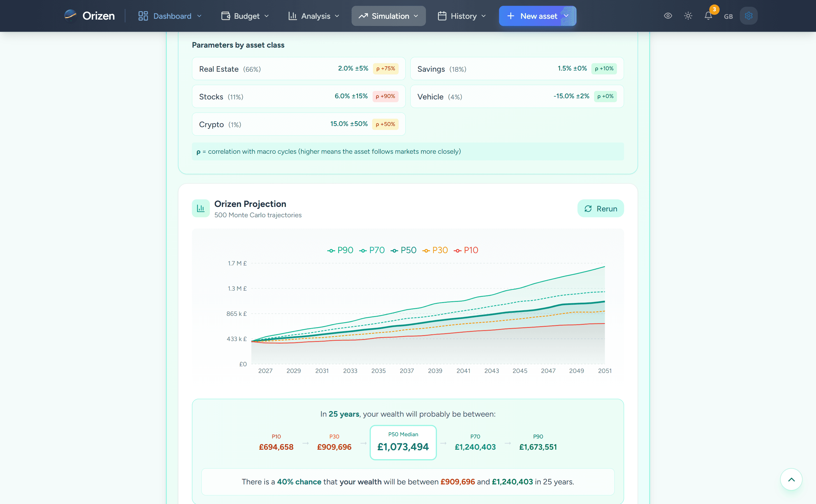Click the Stocks ρ +90% badge
This screenshot has height=504, width=816.
[x=385, y=96]
